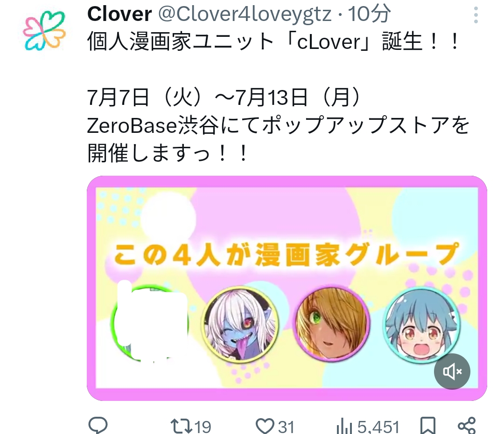This screenshot has height=434, width=504.
Task: Open the three-dot more options menu
Action: [x=476, y=15]
